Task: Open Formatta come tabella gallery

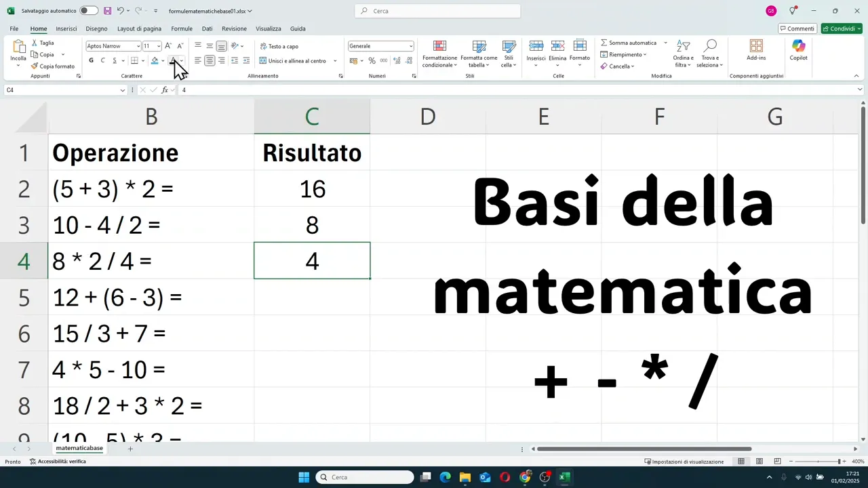Action: click(479, 54)
